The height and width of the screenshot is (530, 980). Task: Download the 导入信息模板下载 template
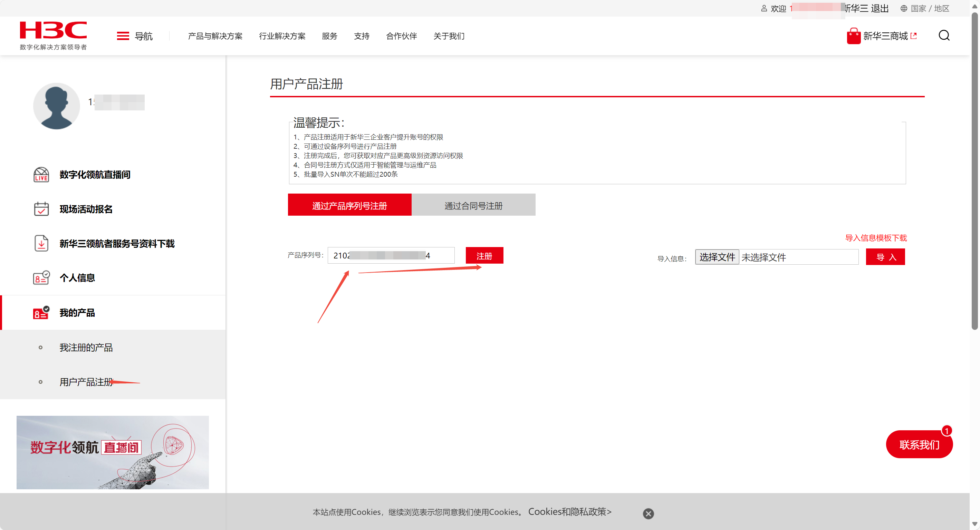point(875,238)
